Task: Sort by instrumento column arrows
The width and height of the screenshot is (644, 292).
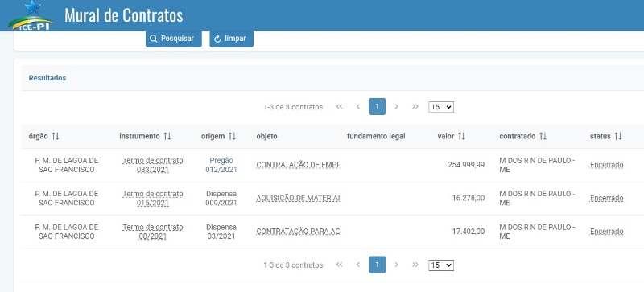Action: coord(167,137)
